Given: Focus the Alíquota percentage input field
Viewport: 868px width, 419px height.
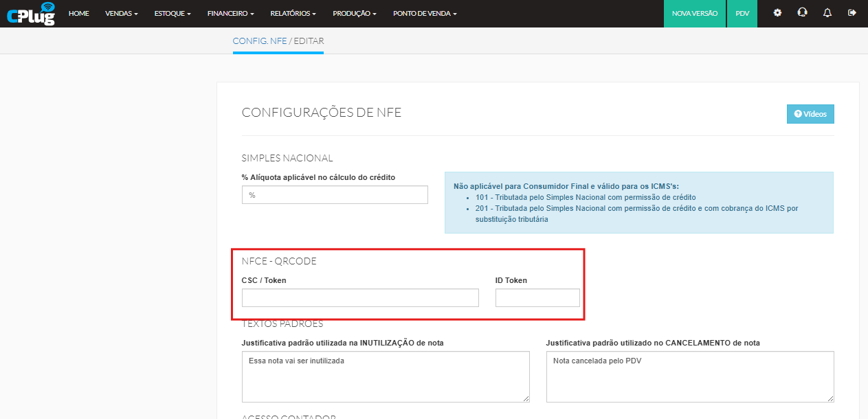Looking at the screenshot, I should coord(335,195).
